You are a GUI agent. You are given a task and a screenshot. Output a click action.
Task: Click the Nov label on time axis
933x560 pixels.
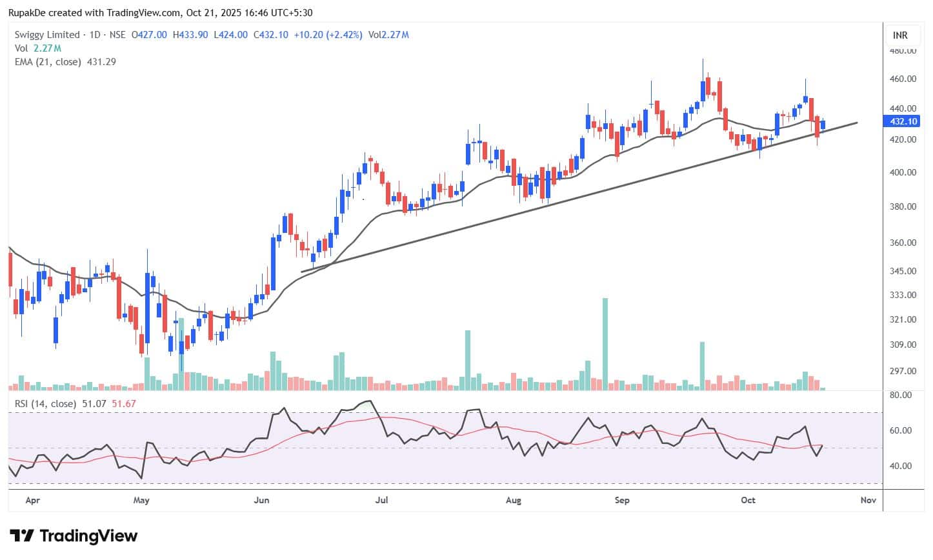[868, 500]
